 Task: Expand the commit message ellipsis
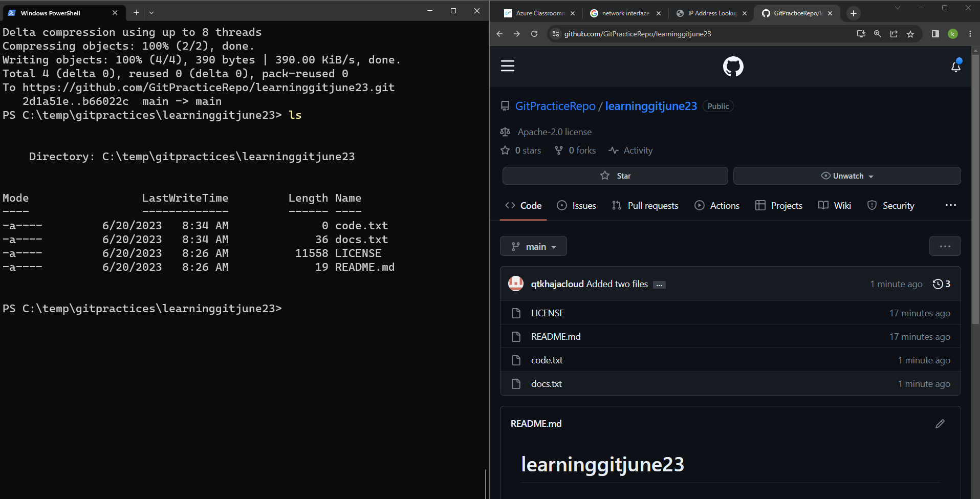(x=660, y=284)
